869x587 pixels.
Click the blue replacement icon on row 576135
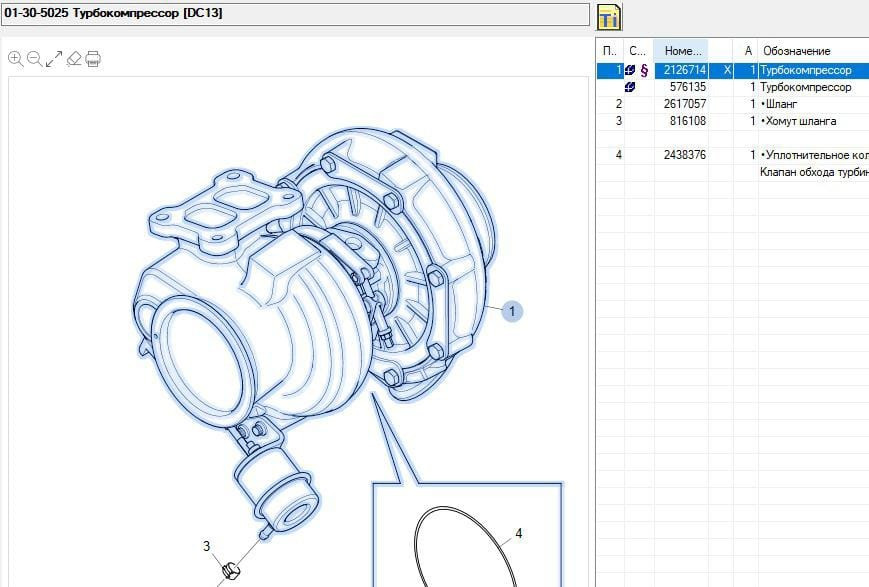(630, 88)
